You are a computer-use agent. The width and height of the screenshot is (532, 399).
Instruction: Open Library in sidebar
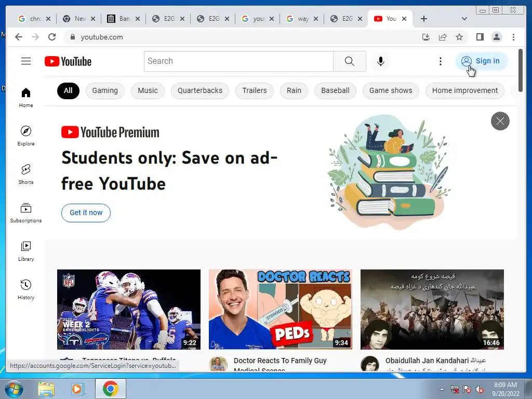[26, 251]
